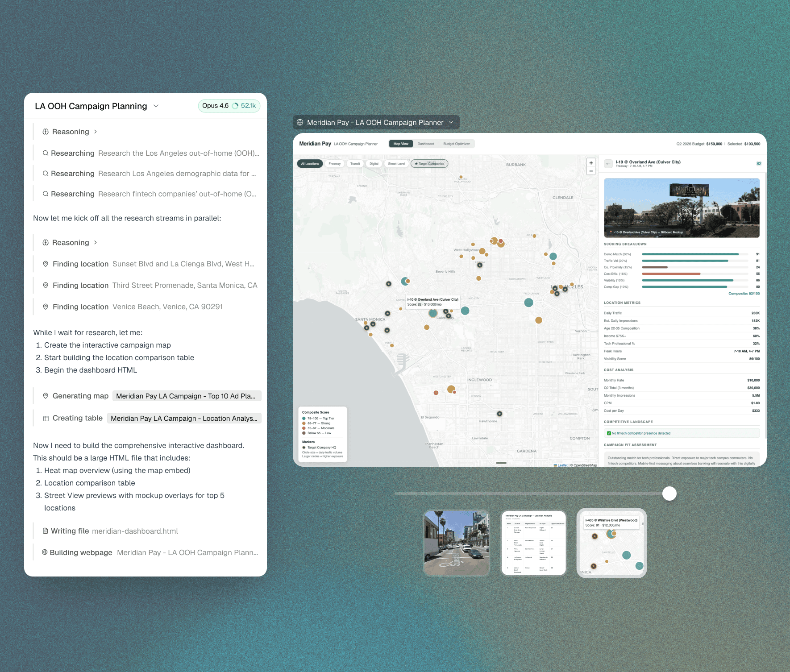Image resolution: width=790 pixels, height=672 pixels.
Task: Click the globe icon beside Meridian Pay title
Action: pos(300,122)
